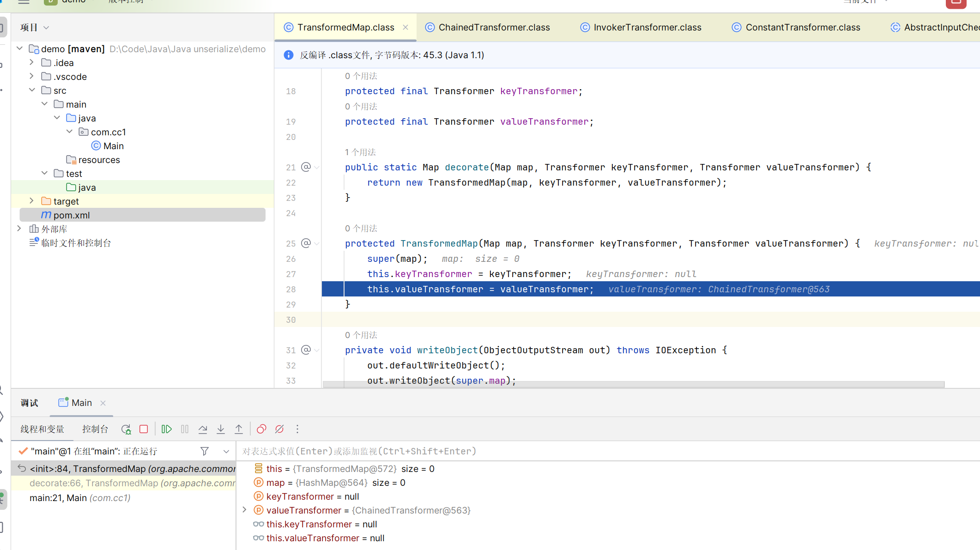
Task: Resume program execution
Action: (x=167, y=429)
